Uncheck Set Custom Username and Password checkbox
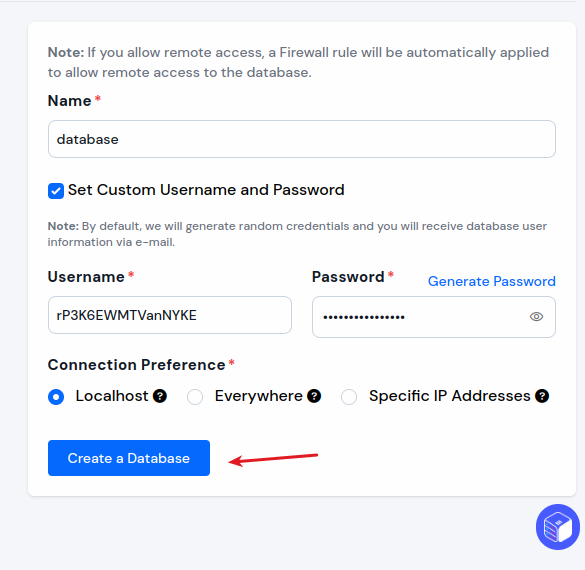Screen dimensions: 585x570 (x=56, y=191)
